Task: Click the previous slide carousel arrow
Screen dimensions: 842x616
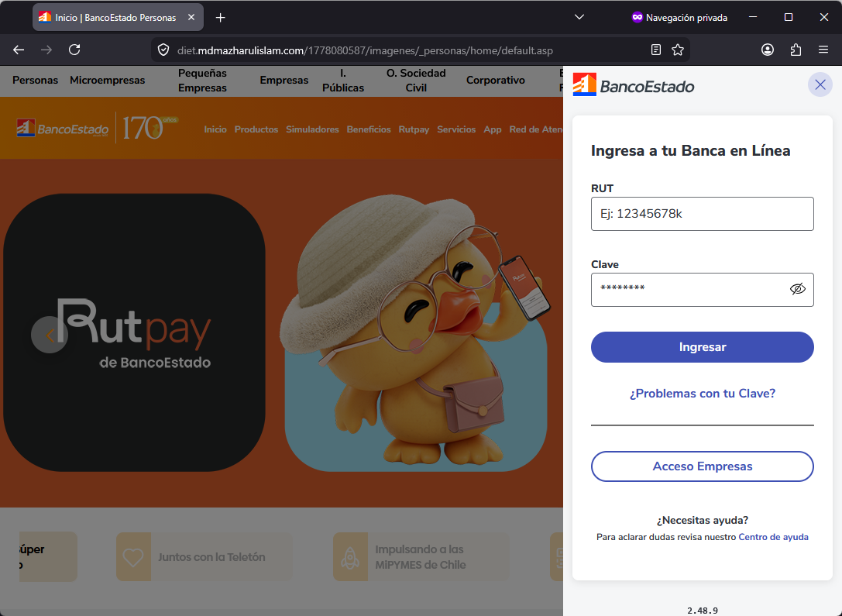Action: click(50, 335)
